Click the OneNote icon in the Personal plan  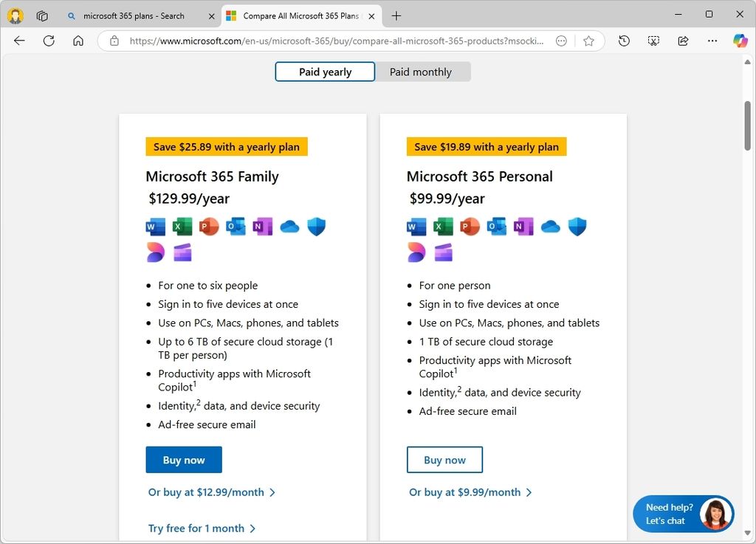pos(523,227)
